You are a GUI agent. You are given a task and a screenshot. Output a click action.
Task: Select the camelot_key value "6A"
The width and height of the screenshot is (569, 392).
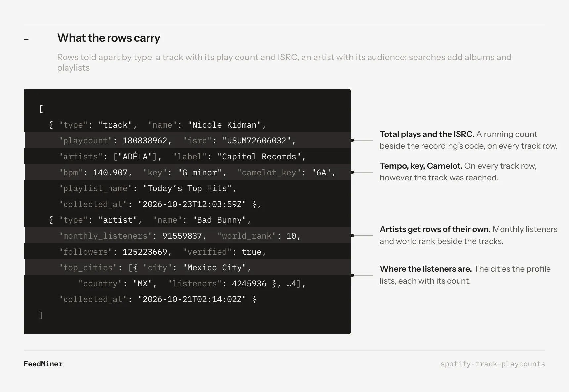click(321, 173)
